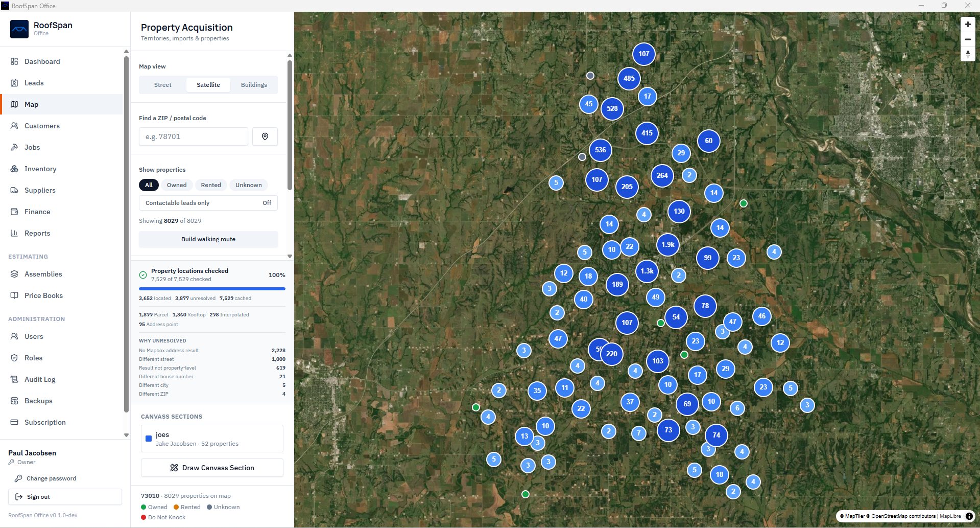Screen dimensions: 980x528
Task: Switch map view to Street
Action: (x=163, y=85)
